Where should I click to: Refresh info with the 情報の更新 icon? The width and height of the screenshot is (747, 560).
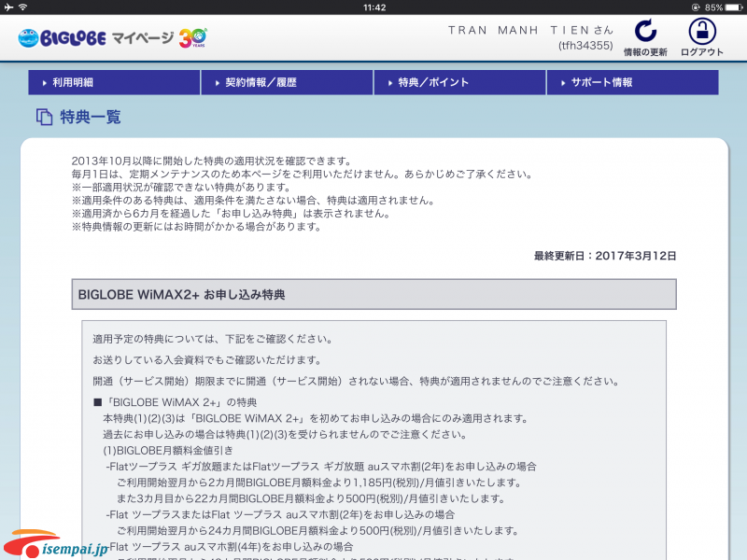click(645, 38)
